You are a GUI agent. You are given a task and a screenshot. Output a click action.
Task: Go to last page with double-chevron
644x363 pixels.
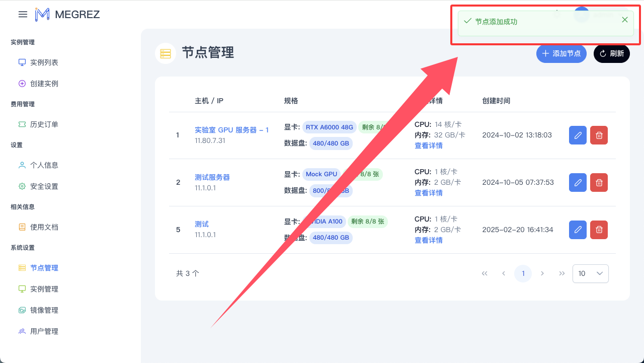(x=562, y=273)
